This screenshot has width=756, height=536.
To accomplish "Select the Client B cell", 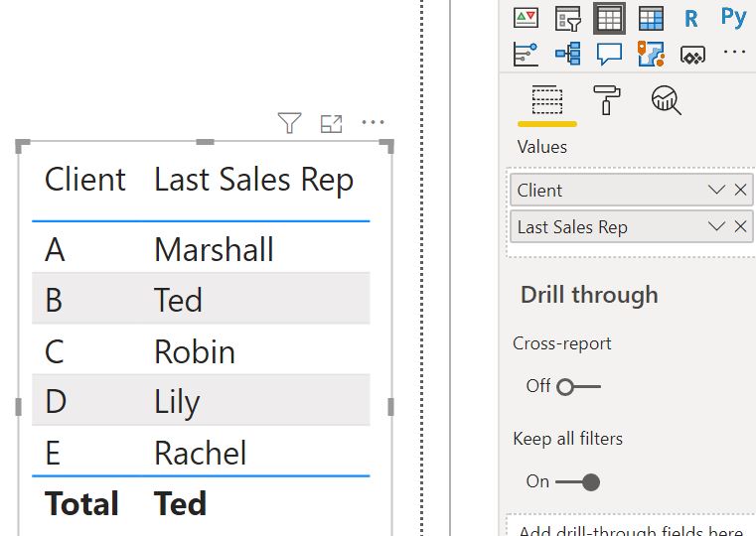I will pos(54,300).
